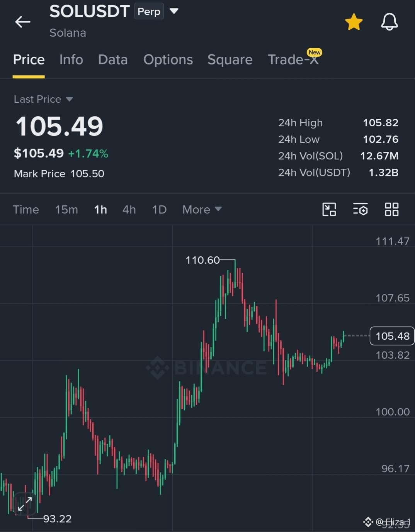Screen dimensions: 415x532
Task: Click the 24h Vol(SOL) value 12.67M
Action: [x=379, y=156]
